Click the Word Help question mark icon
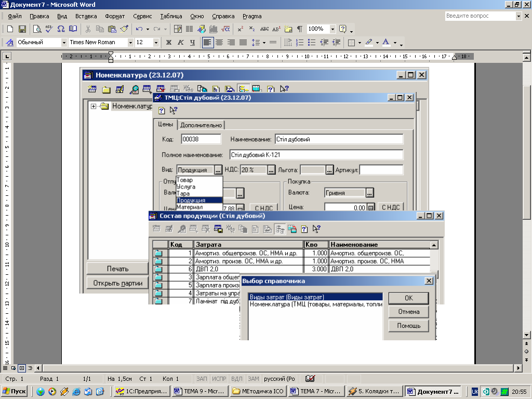 click(343, 29)
